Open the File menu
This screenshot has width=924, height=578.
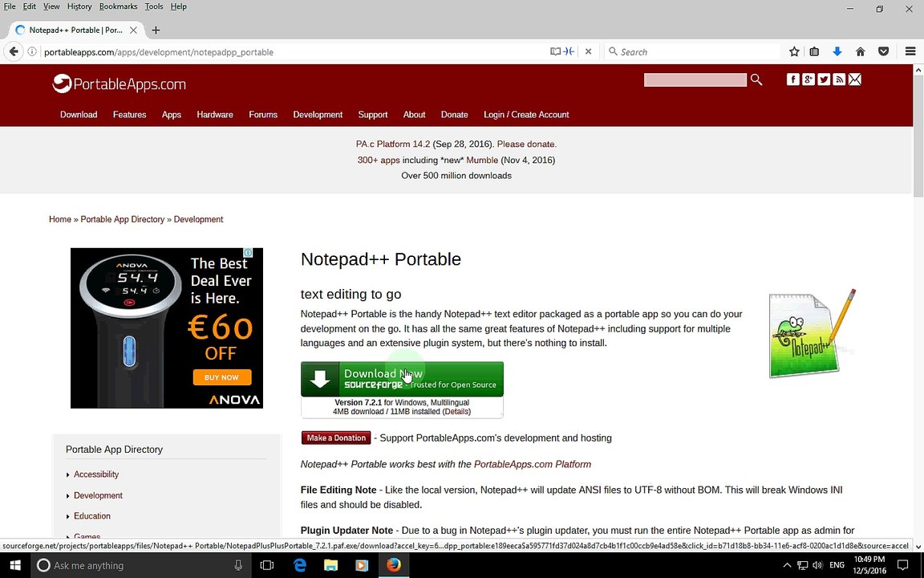point(10,6)
